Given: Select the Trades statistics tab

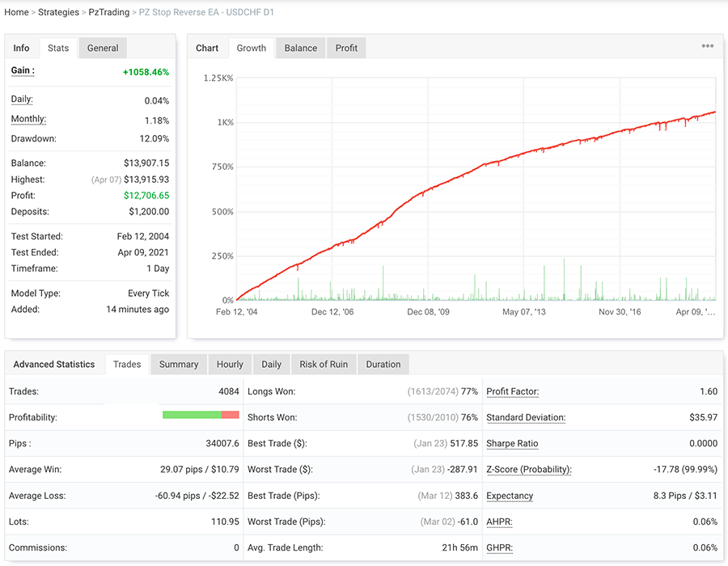Looking at the screenshot, I should pos(127,364).
